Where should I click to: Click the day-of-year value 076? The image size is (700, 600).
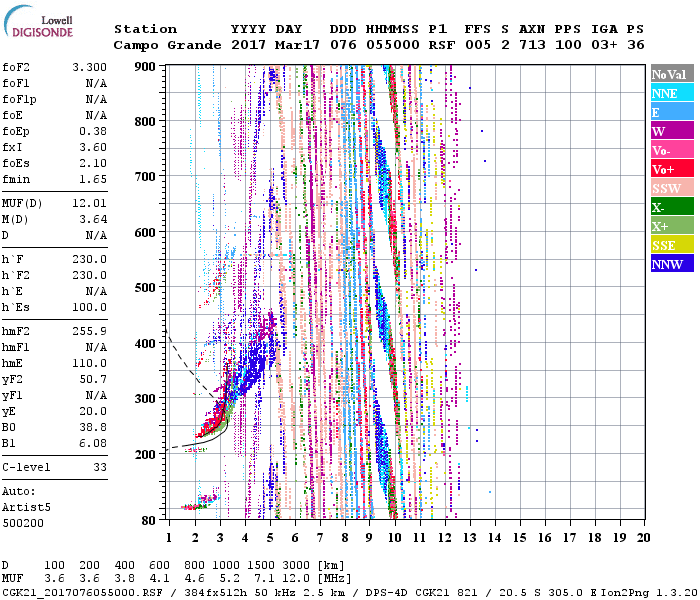click(343, 45)
